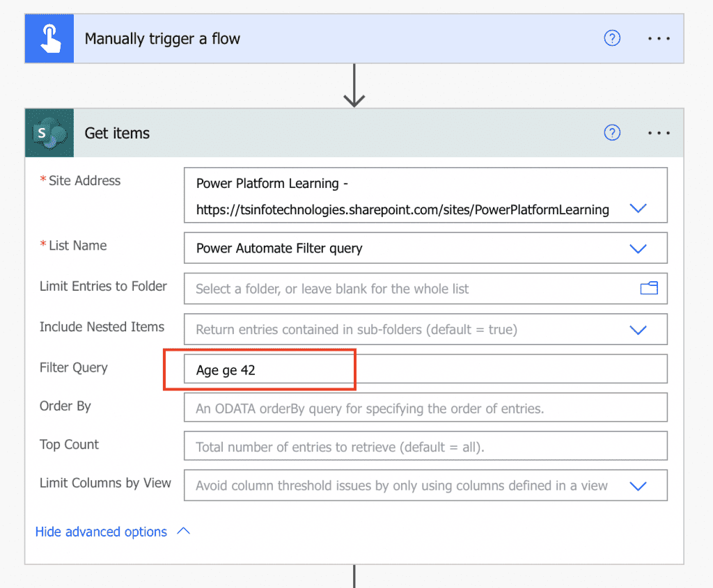Image resolution: width=713 pixels, height=588 pixels.
Task: Click the help icon on Manually trigger a flow
Action: tap(612, 38)
